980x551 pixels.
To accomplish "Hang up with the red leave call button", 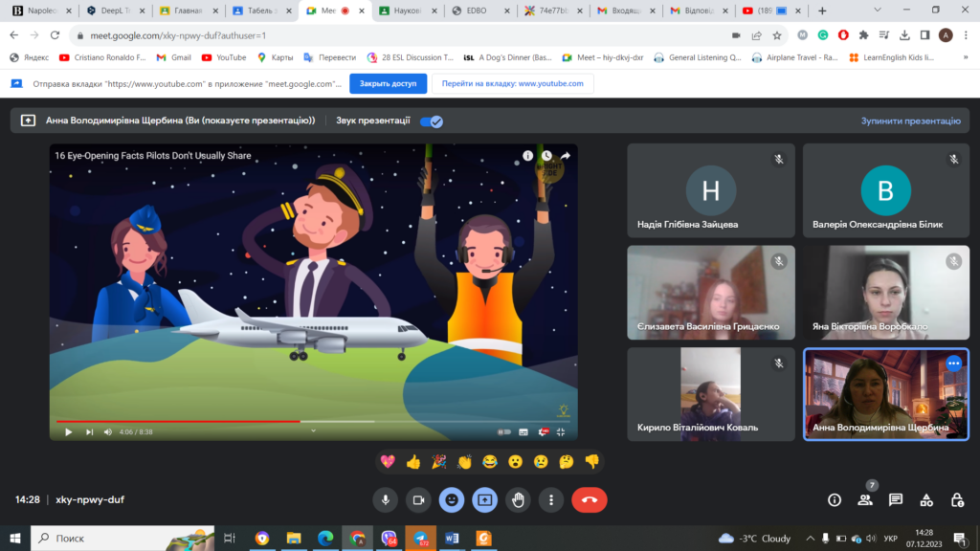I will (589, 499).
